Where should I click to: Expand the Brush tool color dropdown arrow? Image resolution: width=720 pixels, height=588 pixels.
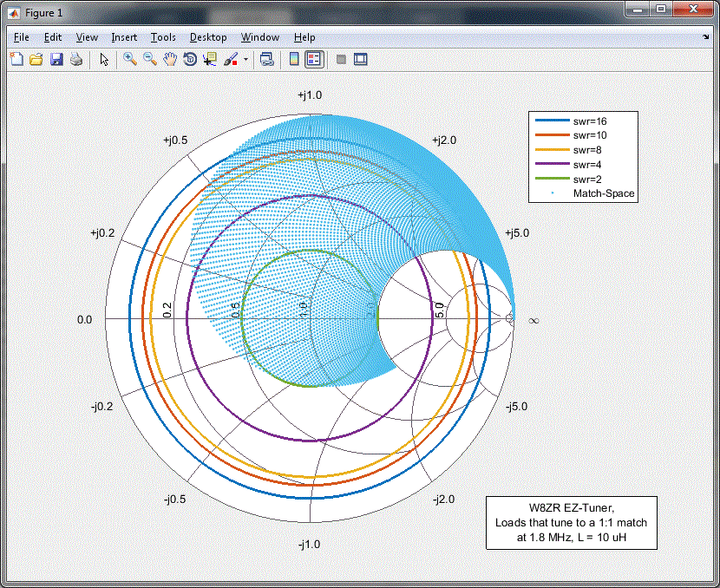pyautogui.click(x=245, y=60)
